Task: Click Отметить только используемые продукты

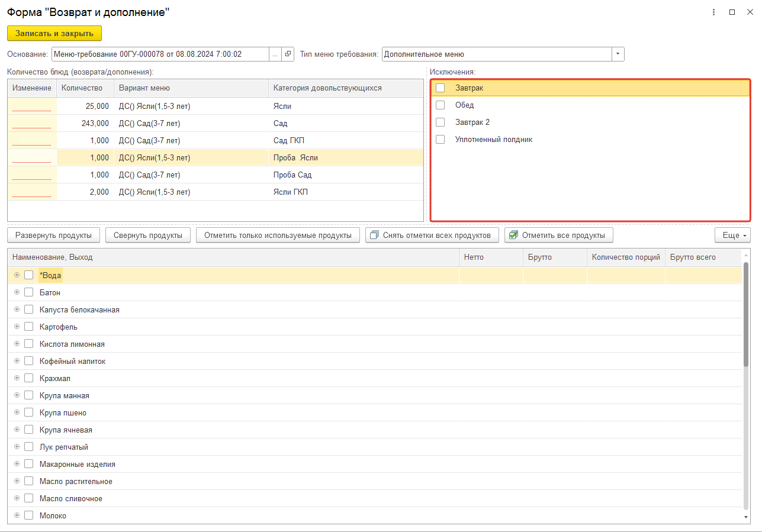Action: 278,236
